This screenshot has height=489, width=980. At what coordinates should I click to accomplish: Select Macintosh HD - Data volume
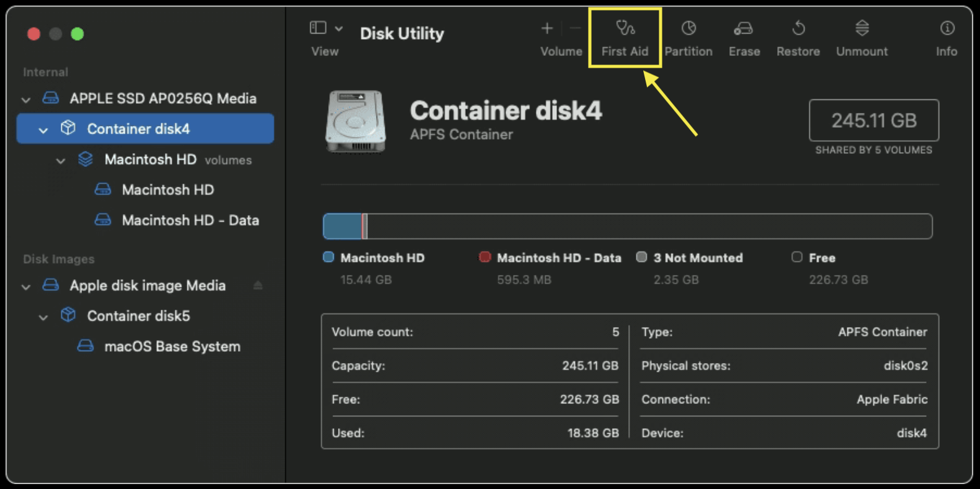point(190,220)
